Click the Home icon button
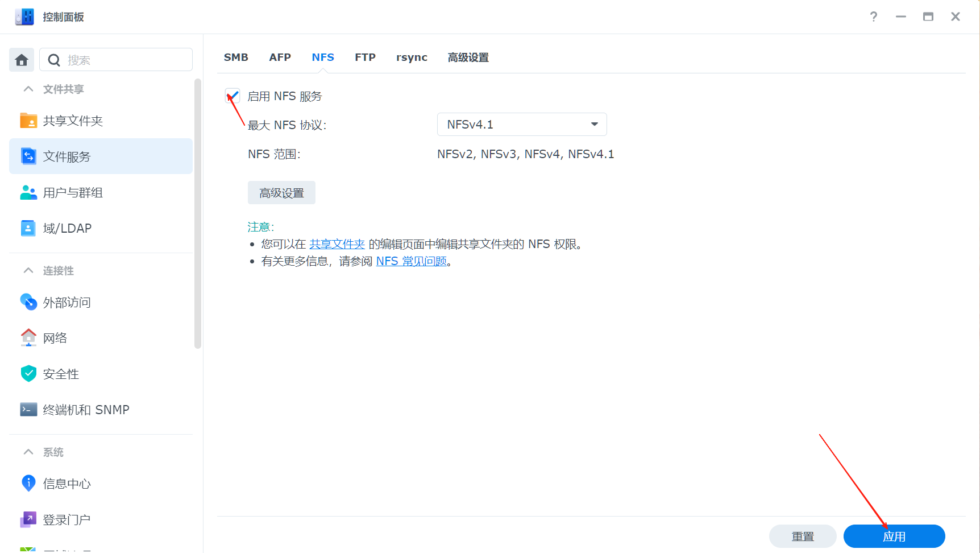This screenshot has height=553, width=980. tap(22, 60)
